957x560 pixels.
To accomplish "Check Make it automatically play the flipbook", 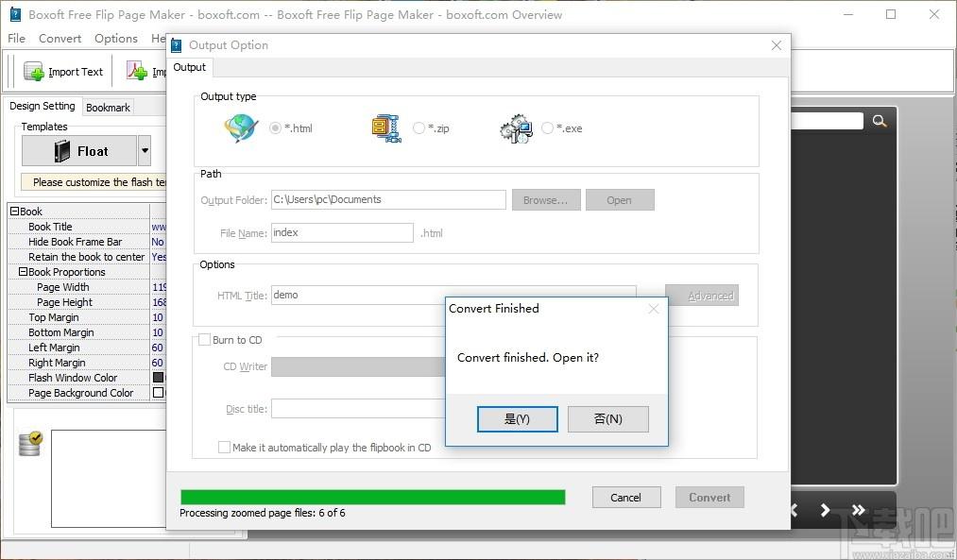I will click(x=224, y=447).
